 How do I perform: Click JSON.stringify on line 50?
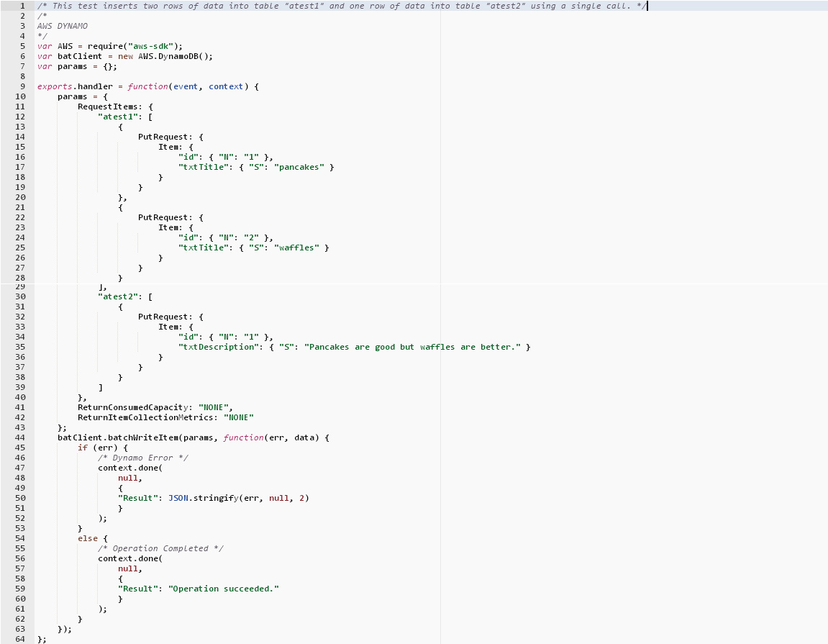pos(204,498)
